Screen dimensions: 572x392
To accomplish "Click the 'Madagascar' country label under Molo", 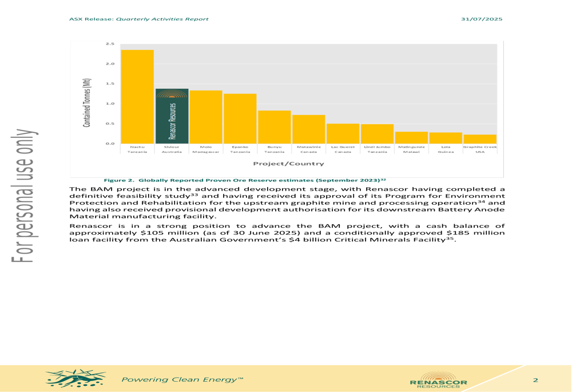I will pyautogui.click(x=206, y=152).
